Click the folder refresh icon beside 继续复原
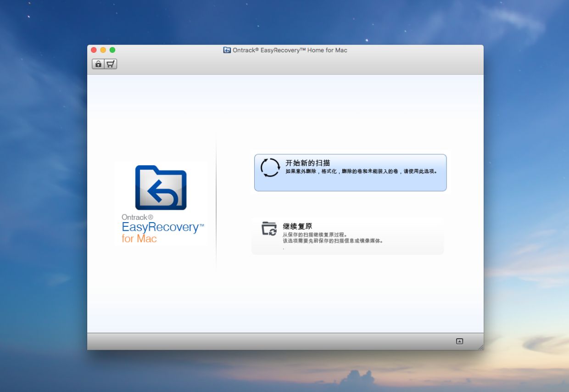 [269, 228]
